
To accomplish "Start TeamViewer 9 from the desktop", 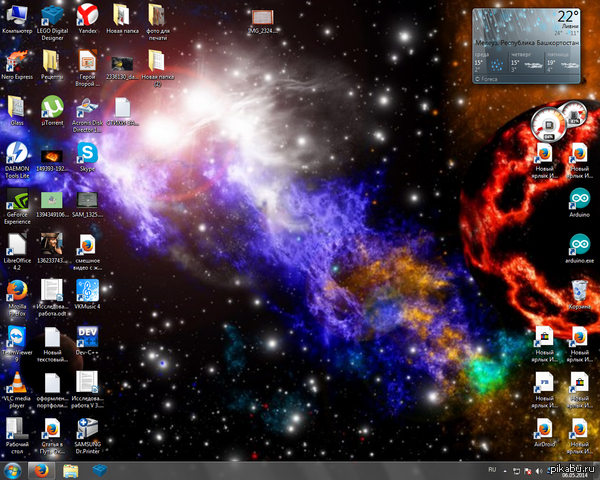I will pyautogui.click(x=16, y=337).
